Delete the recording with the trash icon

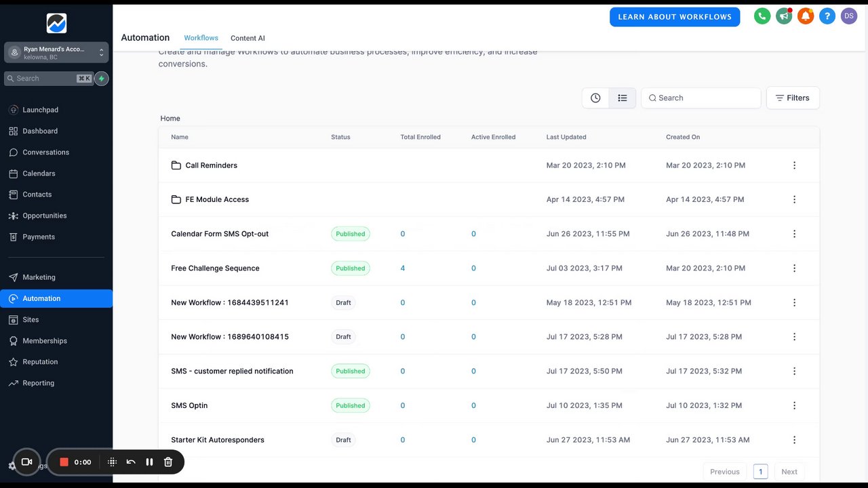pyautogui.click(x=168, y=462)
